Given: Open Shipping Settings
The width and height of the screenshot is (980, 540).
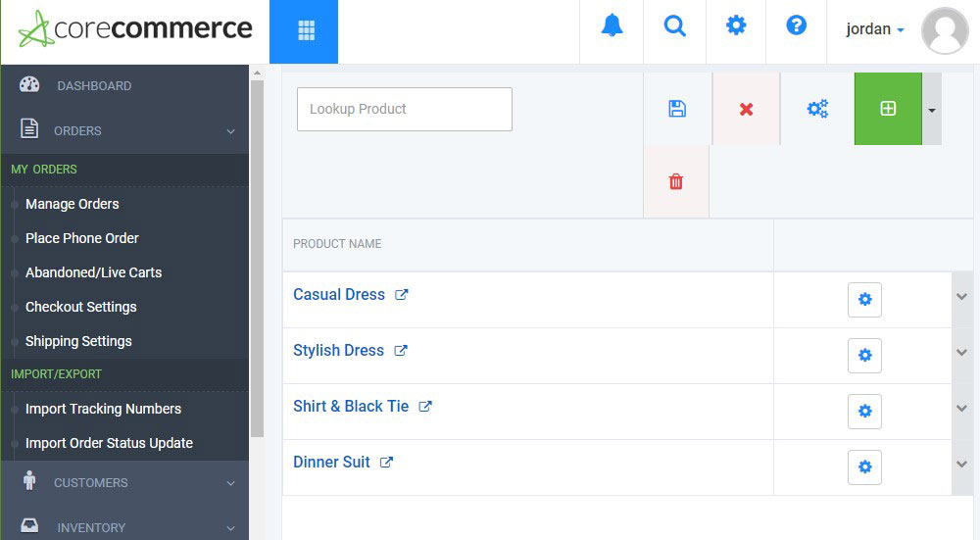Looking at the screenshot, I should tap(78, 341).
